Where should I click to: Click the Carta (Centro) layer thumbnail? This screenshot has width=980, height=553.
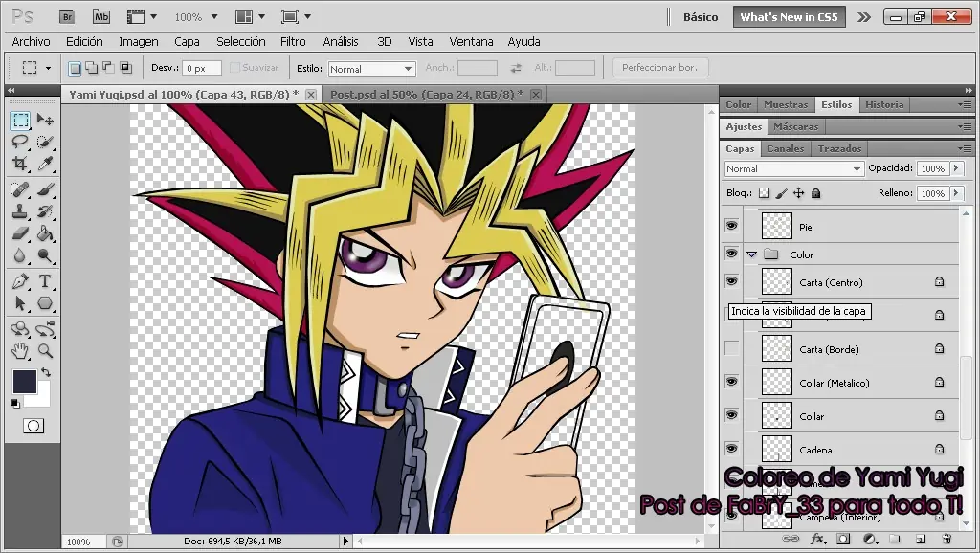coord(777,281)
